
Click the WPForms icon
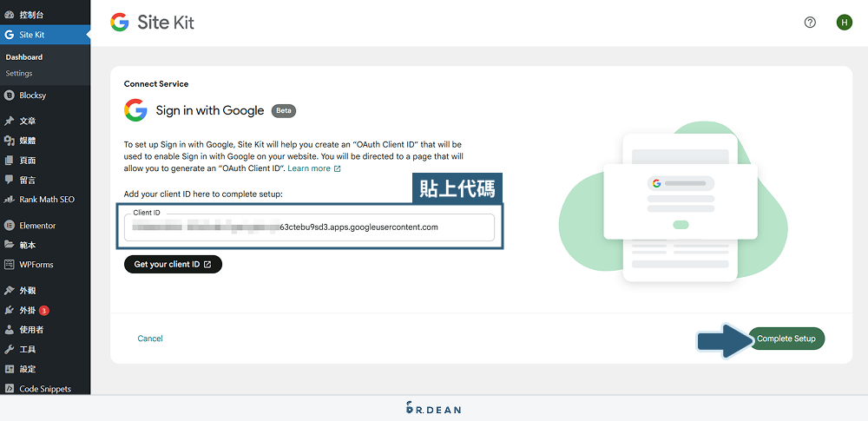point(9,264)
